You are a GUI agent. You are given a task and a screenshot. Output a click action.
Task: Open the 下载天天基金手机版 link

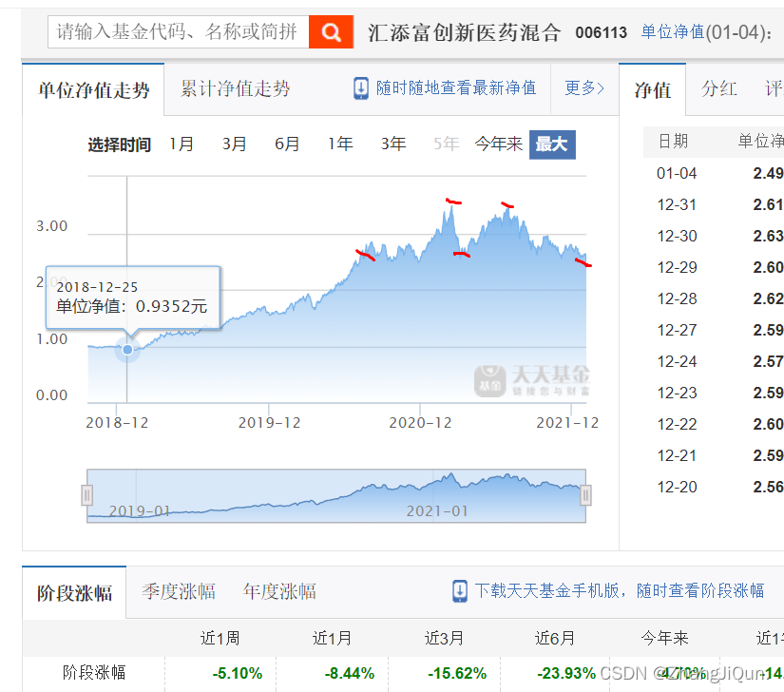(619, 591)
